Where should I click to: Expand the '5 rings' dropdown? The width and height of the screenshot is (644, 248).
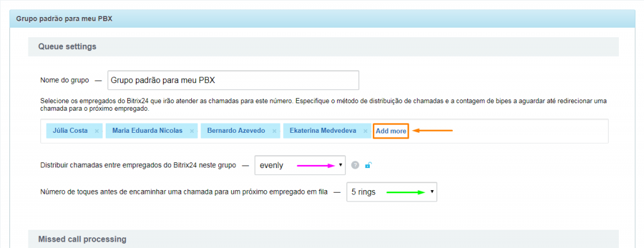pos(392,192)
